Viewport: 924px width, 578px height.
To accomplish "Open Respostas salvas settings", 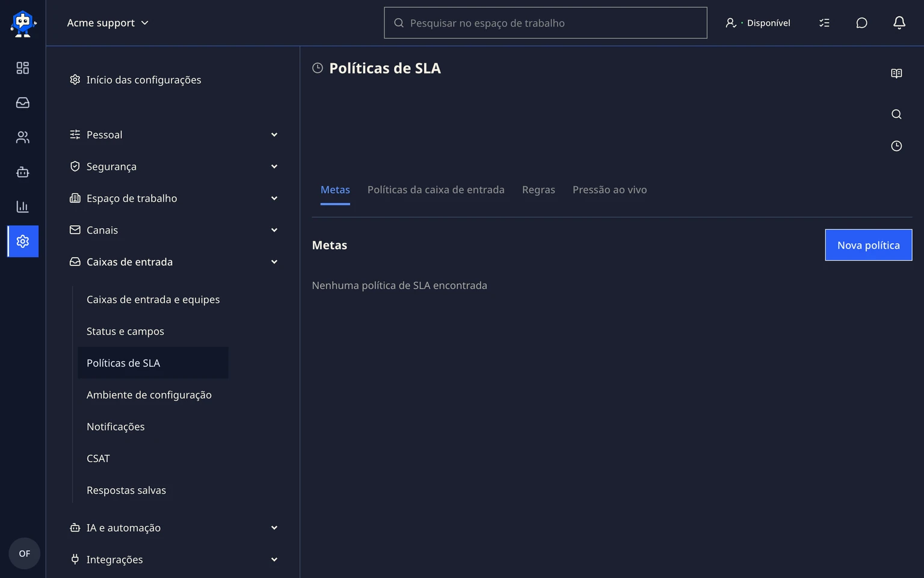I will point(153,491).
